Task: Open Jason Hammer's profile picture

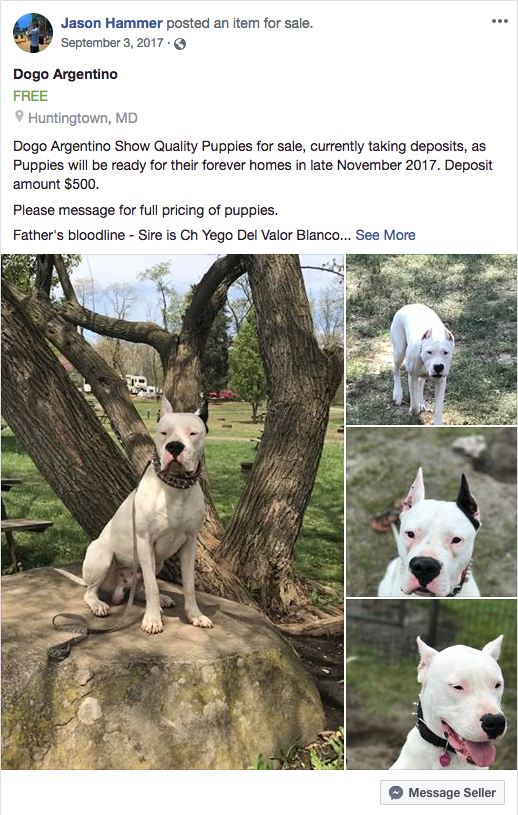Action: pos(33,33)
